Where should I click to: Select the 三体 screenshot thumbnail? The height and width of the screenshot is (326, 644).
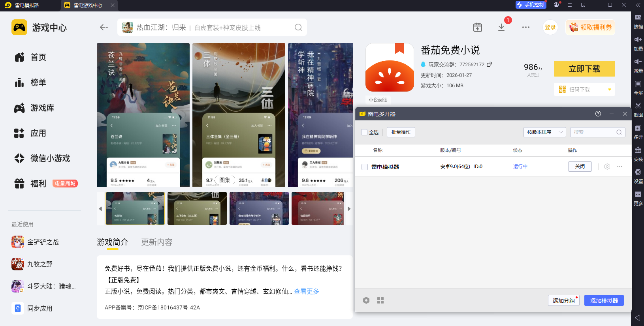197,208
